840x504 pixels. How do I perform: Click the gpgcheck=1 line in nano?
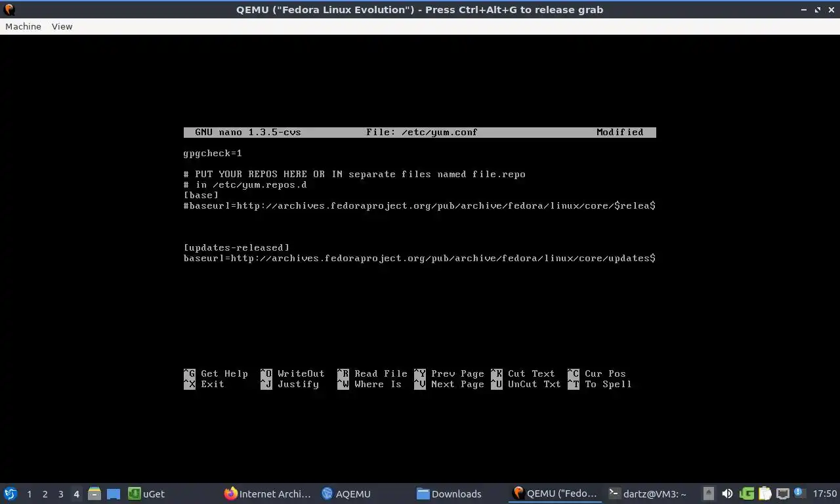pyautogui.click(x=213, y=153)
